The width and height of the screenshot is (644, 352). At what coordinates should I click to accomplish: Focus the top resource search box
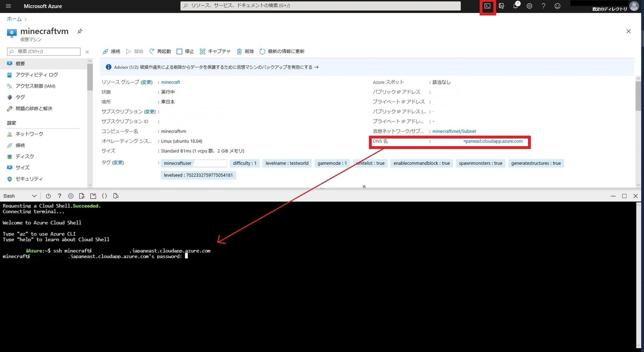[320, 6]
